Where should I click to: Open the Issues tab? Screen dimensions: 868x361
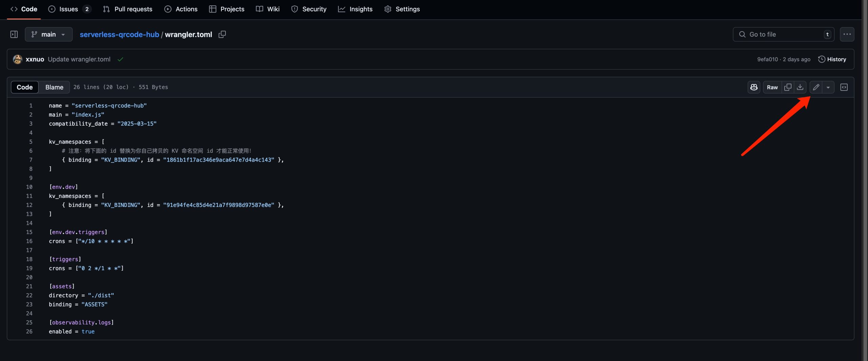point(69,9)
